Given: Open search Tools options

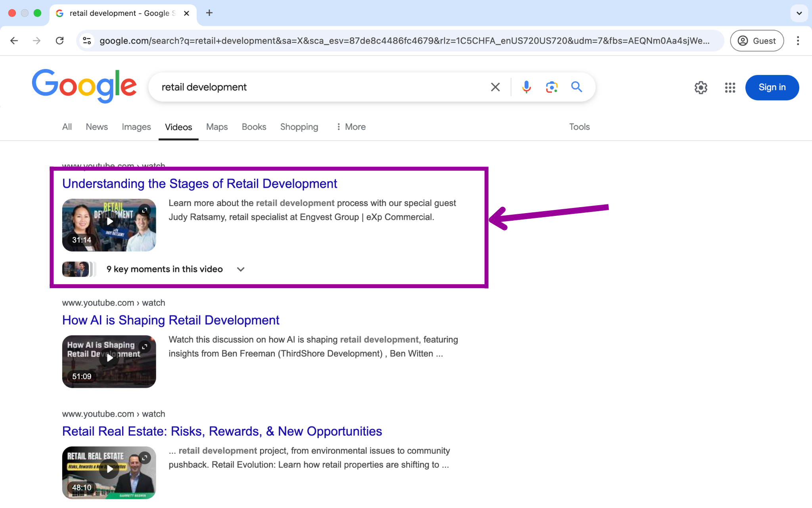Looking at the screenshot, I should (579, 127).
